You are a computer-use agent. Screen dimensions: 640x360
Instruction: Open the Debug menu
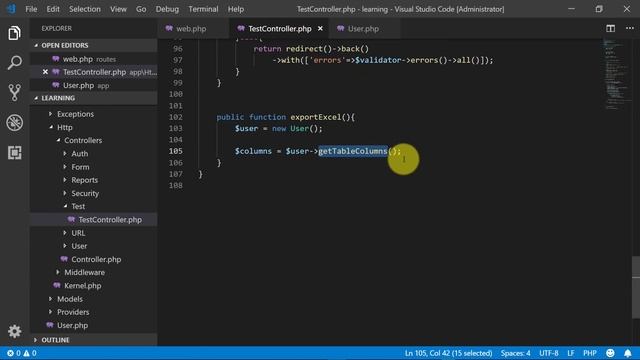[167, 9]
